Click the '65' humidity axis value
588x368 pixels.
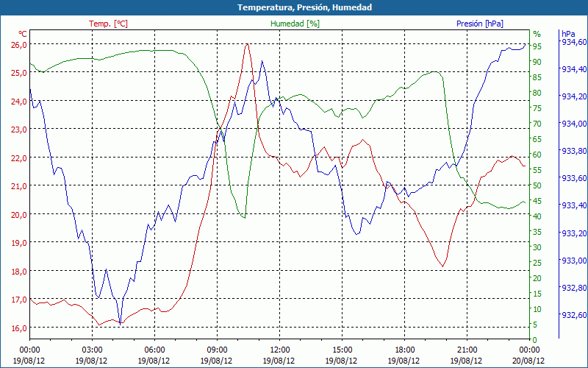537,139
